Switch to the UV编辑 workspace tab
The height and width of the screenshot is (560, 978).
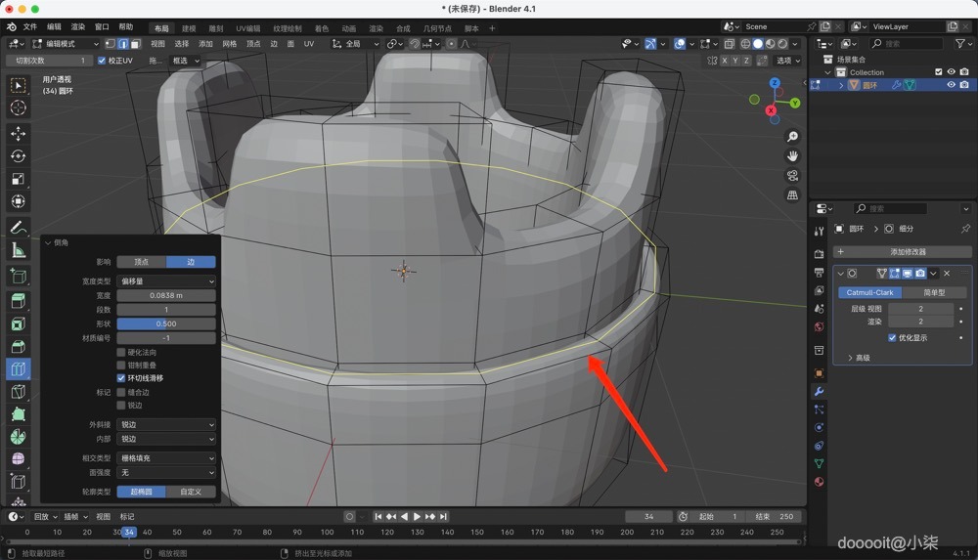tap(247, 28)
